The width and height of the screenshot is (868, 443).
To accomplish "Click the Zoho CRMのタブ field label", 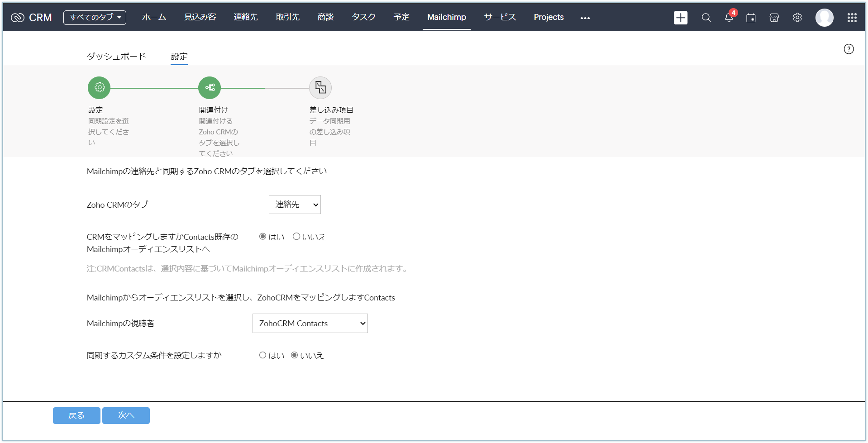I will click(117, 205).
